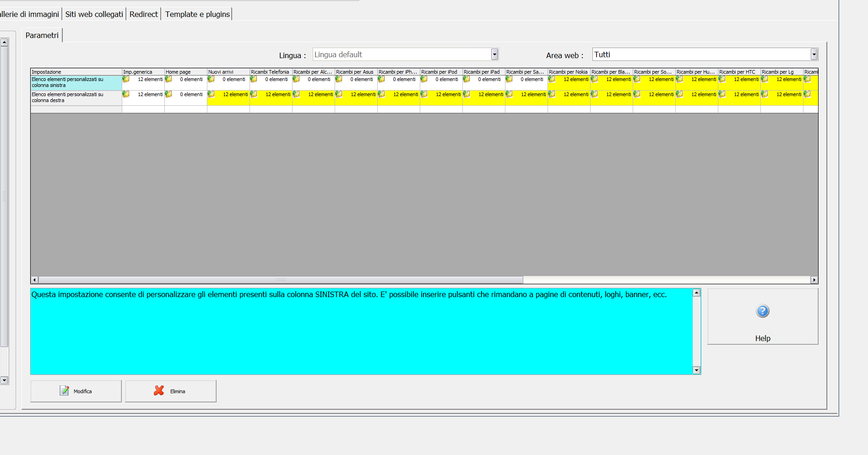Click the left panel scroll up arrow
Screen dimensions: 868x455
pos(4,42)
